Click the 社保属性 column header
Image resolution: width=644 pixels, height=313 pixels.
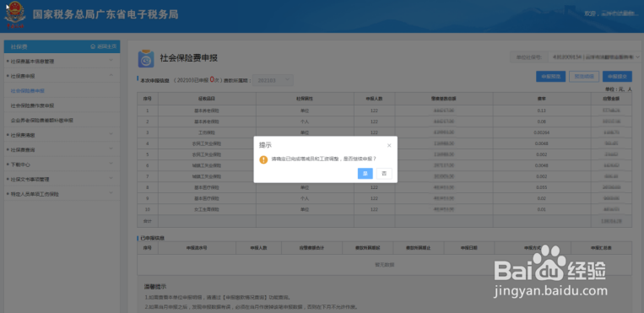305,99
